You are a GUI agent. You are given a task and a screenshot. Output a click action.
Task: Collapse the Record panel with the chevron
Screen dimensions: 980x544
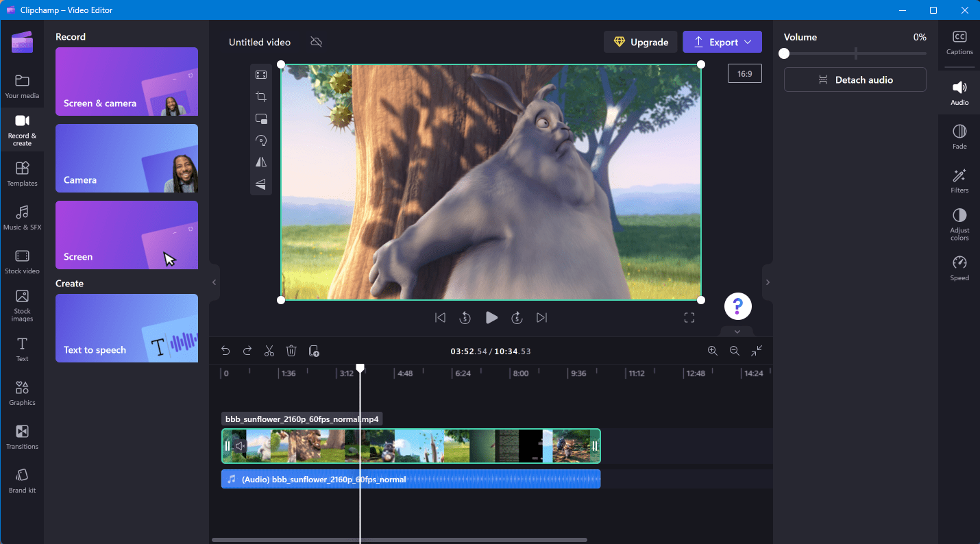213,282
